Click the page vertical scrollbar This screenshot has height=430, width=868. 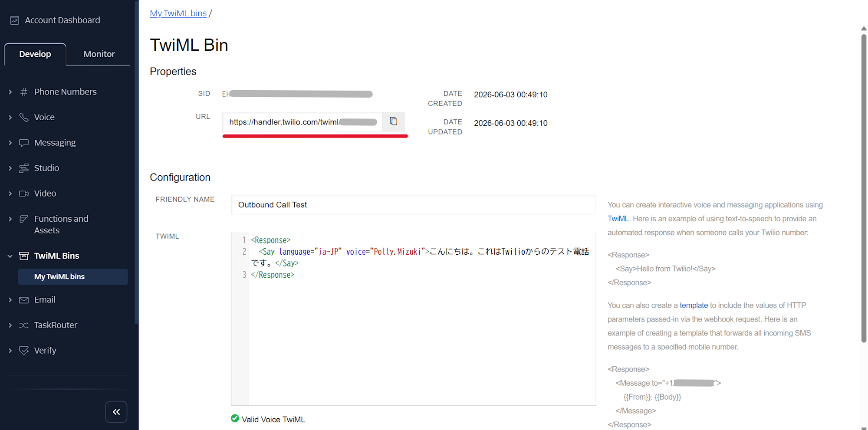(x=864, y=188)
